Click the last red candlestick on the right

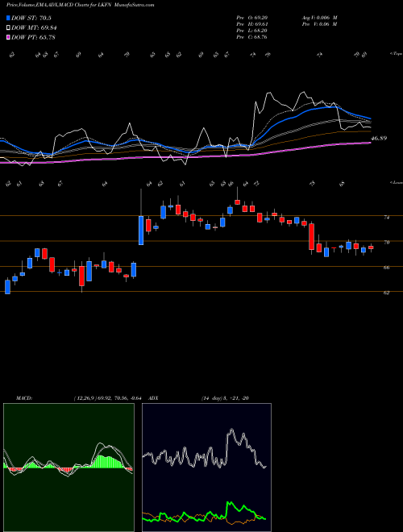coord(371,247)
